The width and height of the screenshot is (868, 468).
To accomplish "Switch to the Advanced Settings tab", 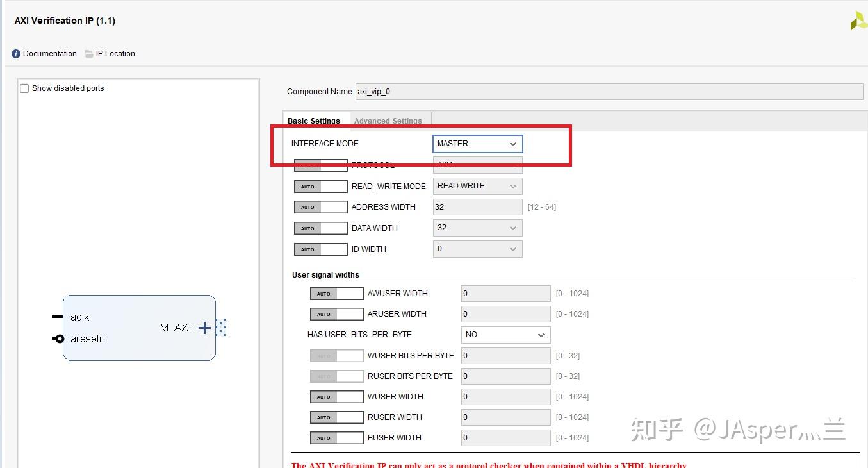I will [x=388, y=121].
